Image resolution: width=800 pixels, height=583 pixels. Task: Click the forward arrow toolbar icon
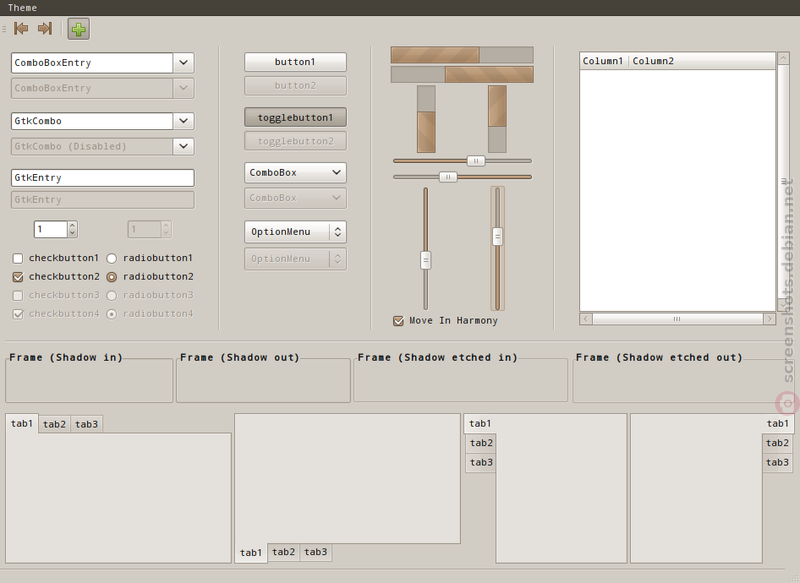pyautogui.click(x=45, y=29)
